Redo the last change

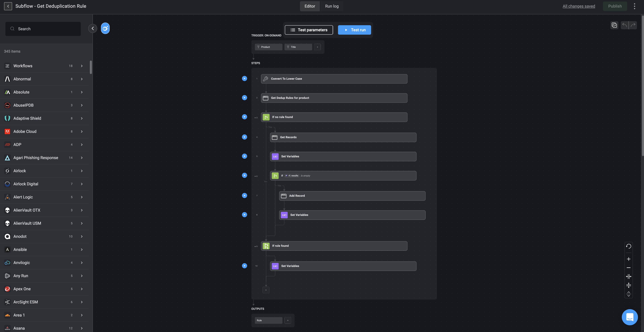[633, 25]
